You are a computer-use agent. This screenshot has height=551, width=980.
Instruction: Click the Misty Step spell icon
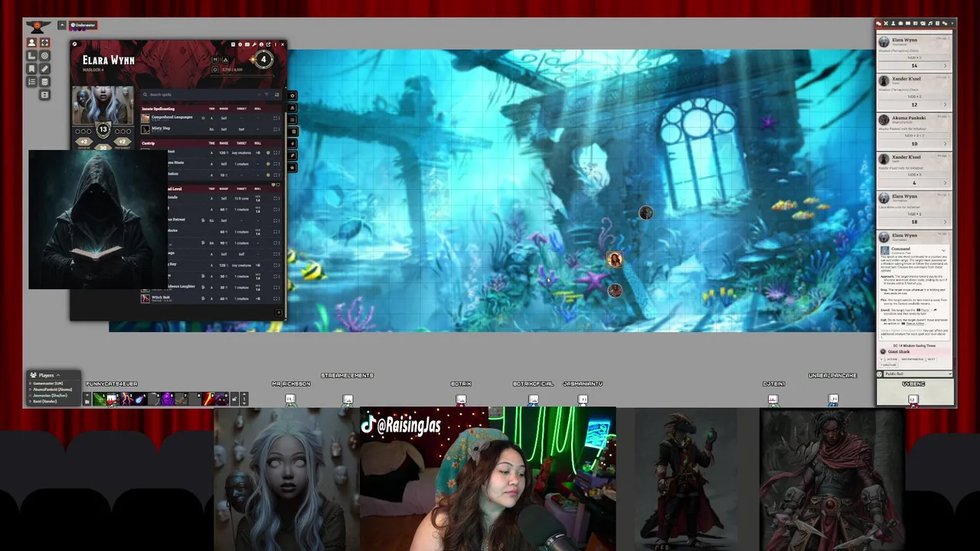(145, 129)
